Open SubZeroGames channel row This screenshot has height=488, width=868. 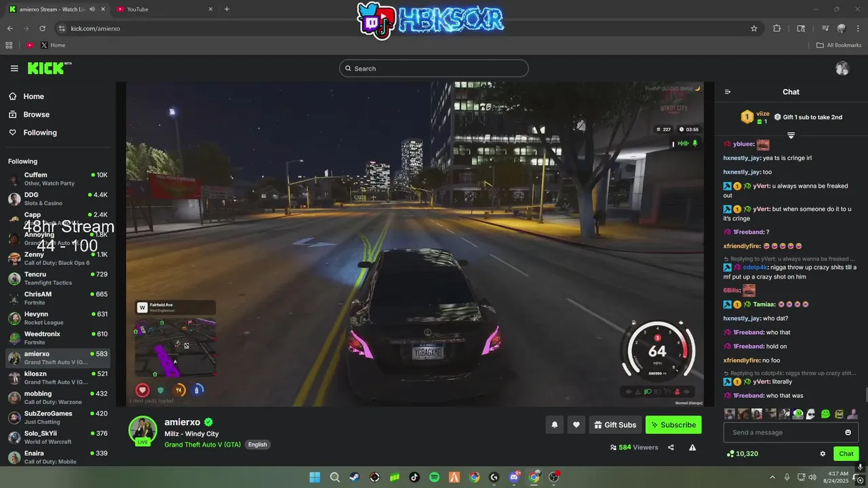click(x=58, y=418)
